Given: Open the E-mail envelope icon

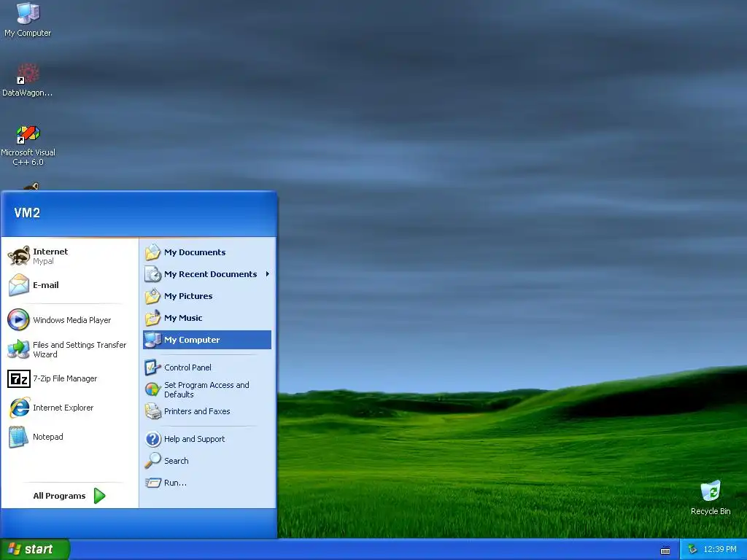Looking at the screenshot, I should point(19,285).
